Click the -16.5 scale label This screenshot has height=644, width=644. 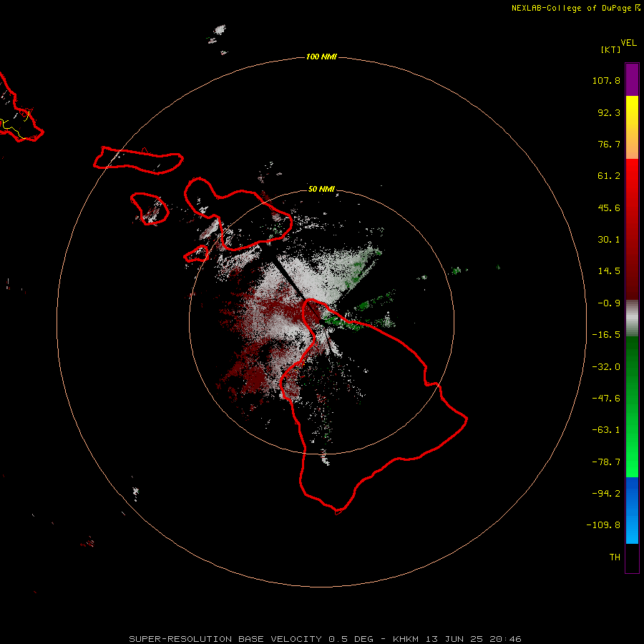click(x=606, y=335)
